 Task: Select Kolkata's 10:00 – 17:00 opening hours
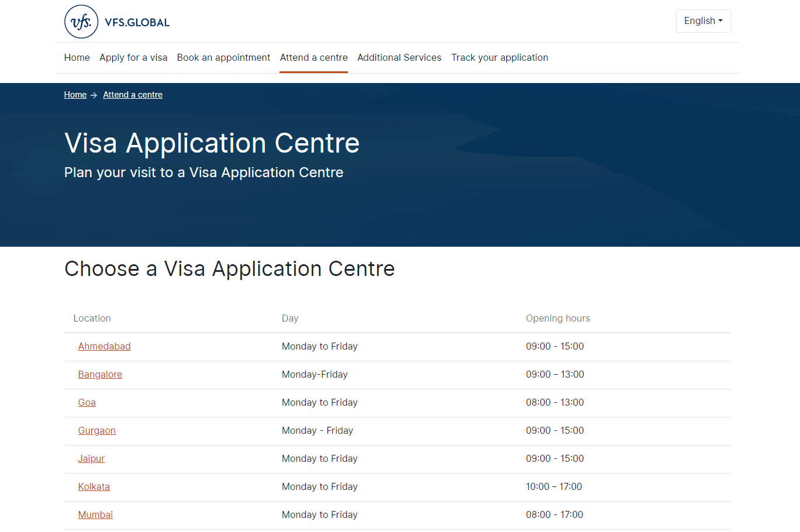point(554,486)
